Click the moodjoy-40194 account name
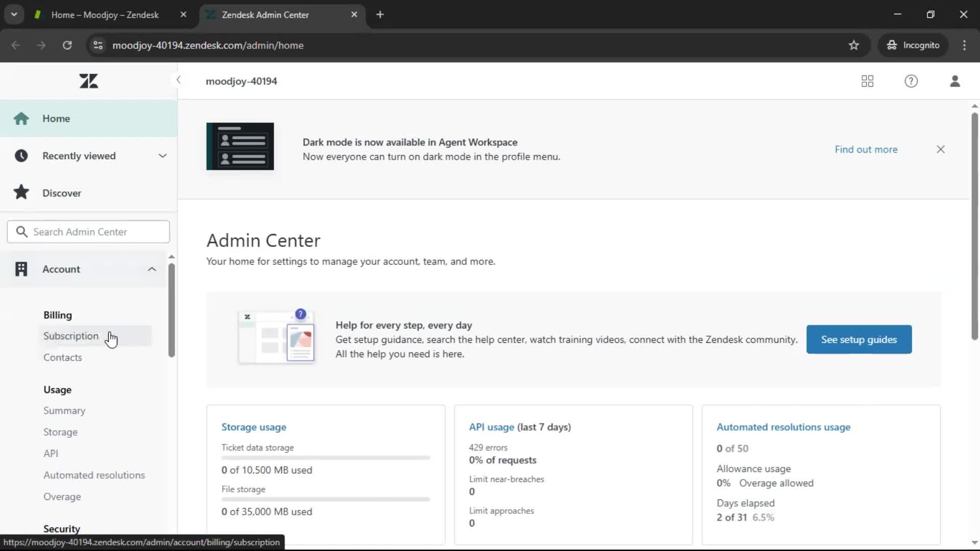Screen dimensions: 980x551 [x=241, y=81]
